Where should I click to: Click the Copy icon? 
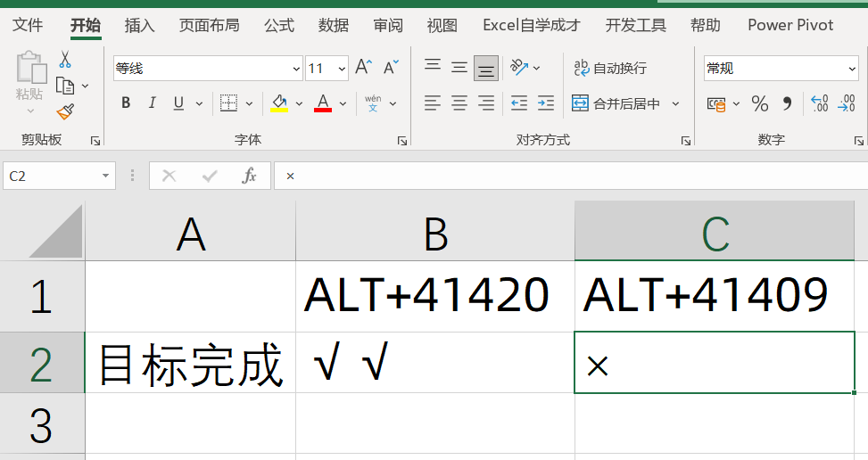65,86
